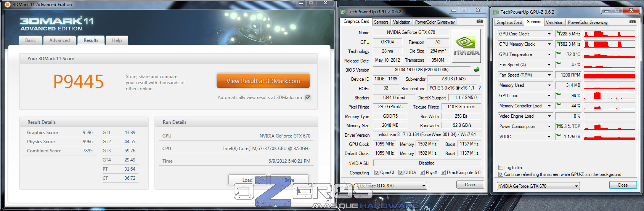Viewport: 644px width, 211px height.
Task: Toggle the CUDA checkbox
Action: point(401,173)
